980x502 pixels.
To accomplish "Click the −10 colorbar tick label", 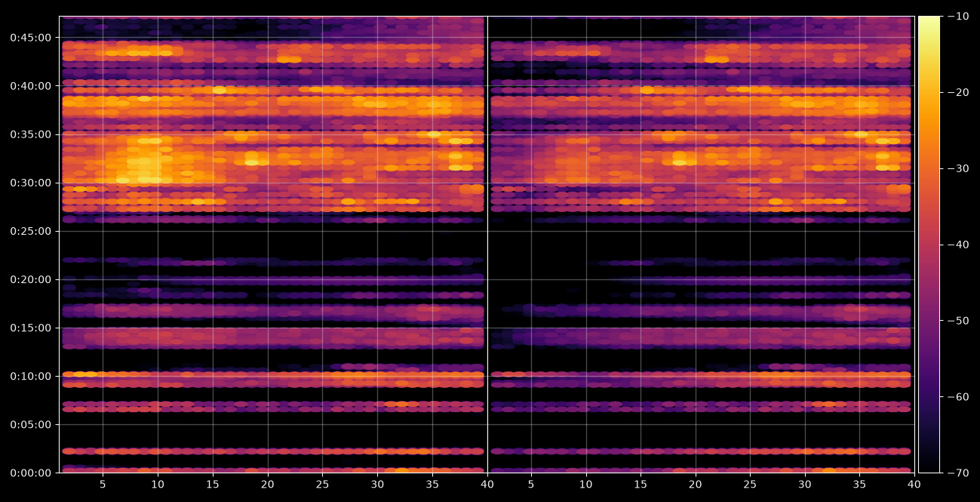I will (x=958, y=16).
